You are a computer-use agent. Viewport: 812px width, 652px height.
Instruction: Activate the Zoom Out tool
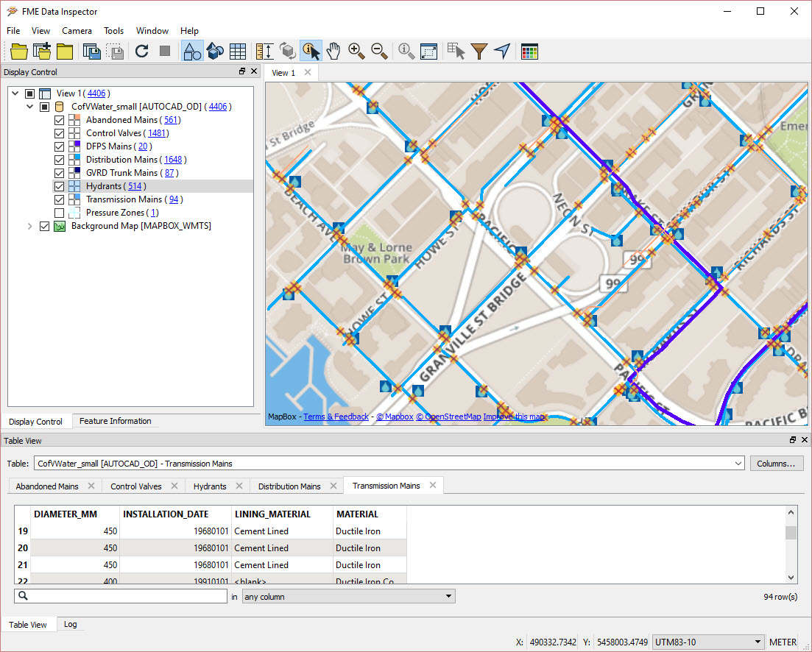pyautogui.click(x=379, y=51)
